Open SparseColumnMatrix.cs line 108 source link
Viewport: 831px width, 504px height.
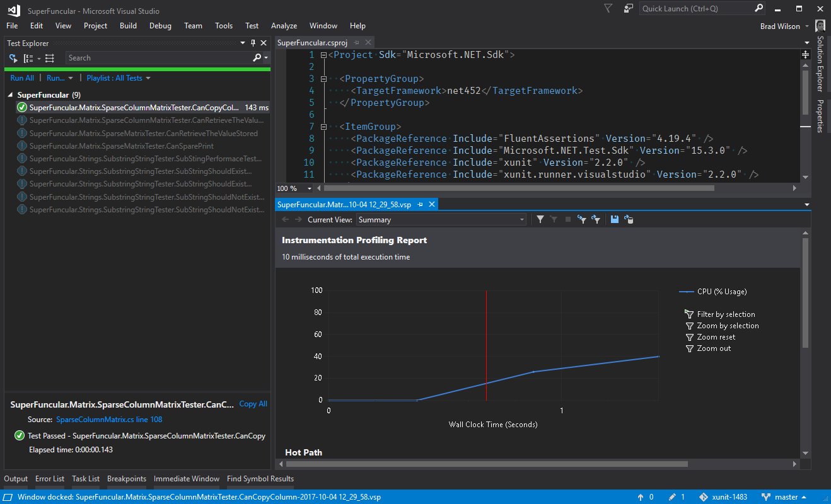[109, 420]
